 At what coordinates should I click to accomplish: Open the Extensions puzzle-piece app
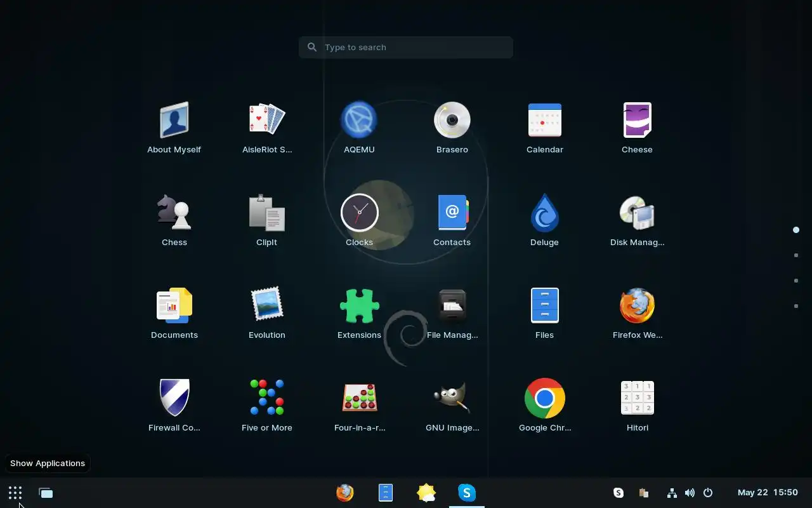click(359, 313)
